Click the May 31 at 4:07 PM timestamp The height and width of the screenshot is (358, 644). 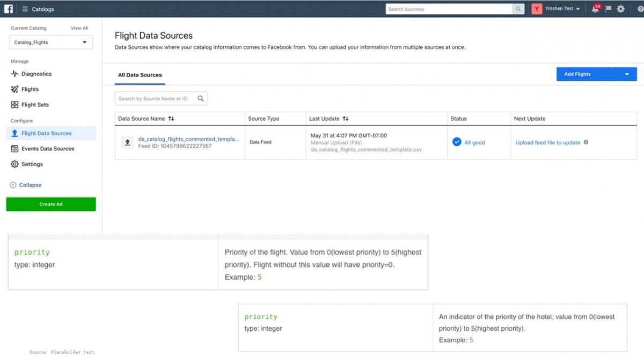click(x=349, y=136)
